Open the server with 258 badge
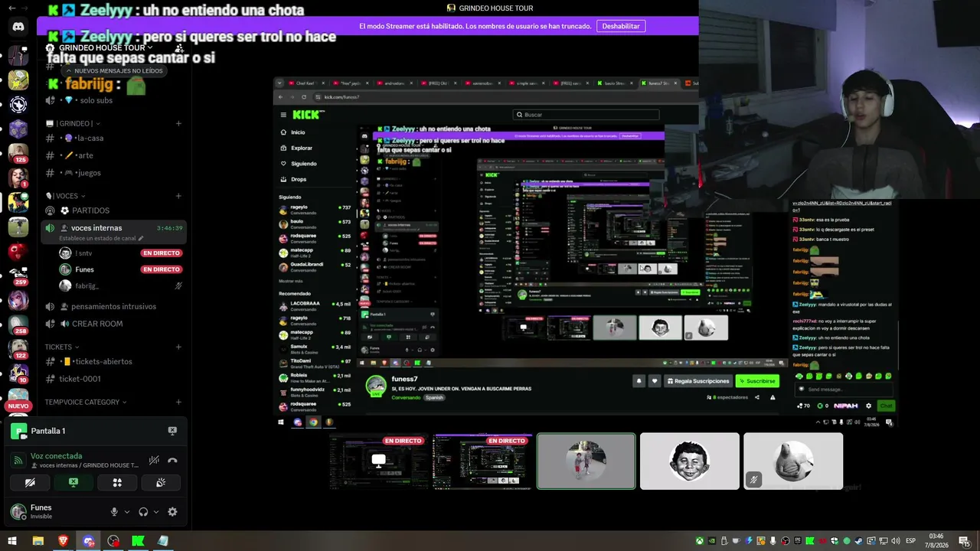Screen dimensions: 980x551 pyautogui.click(x=18, y=324)
